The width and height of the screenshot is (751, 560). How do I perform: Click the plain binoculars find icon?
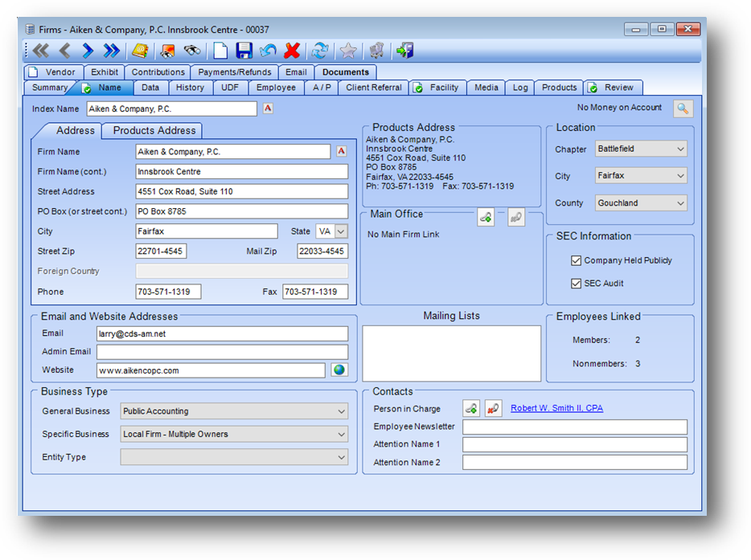click(x=192, y=51)
